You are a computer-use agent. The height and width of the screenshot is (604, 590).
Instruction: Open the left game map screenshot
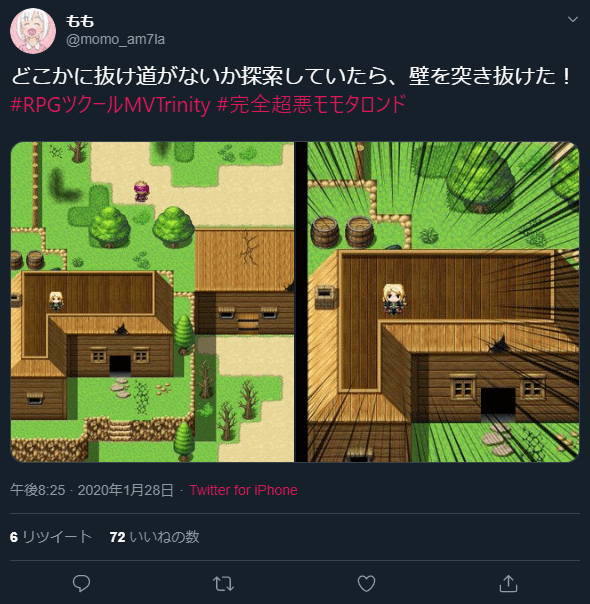pos(153,302)
